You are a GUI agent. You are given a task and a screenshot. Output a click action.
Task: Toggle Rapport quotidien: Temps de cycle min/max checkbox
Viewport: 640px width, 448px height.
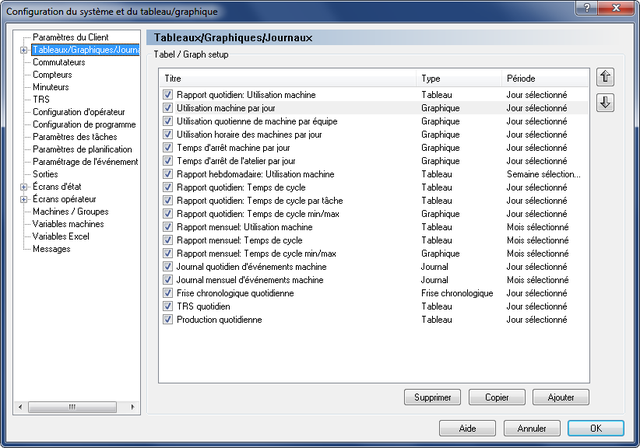coord(167,213)
